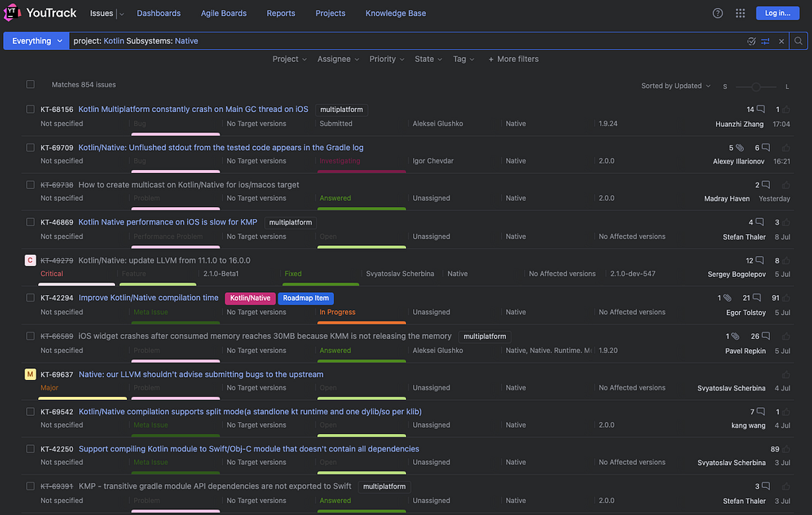Select checkbox for issue KT-69542
812x515 pixels.
click(x=31, y=411)
